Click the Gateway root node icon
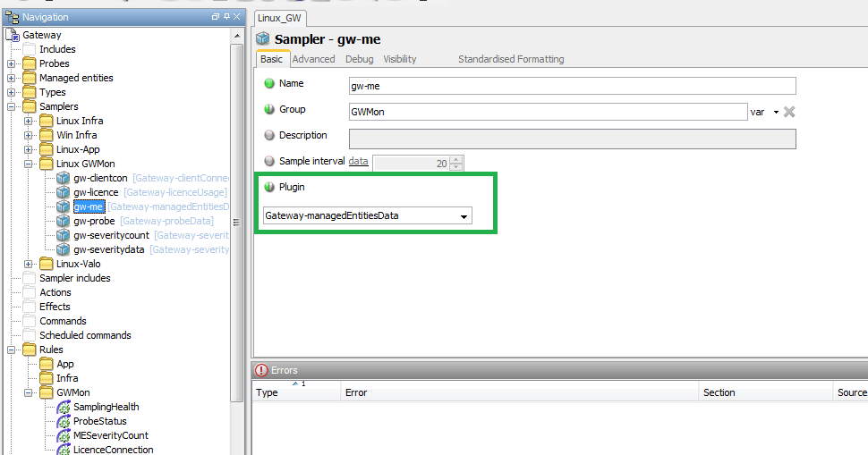 coord(13,35)
